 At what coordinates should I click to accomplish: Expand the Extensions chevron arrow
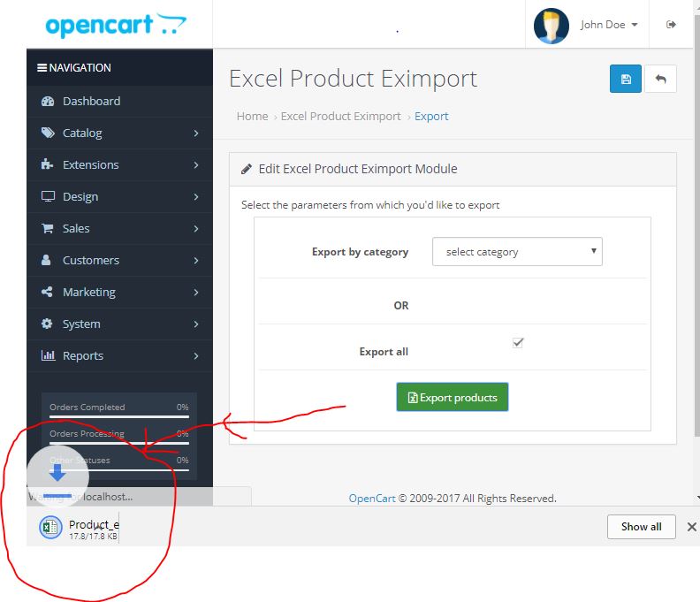coord(196,164)
